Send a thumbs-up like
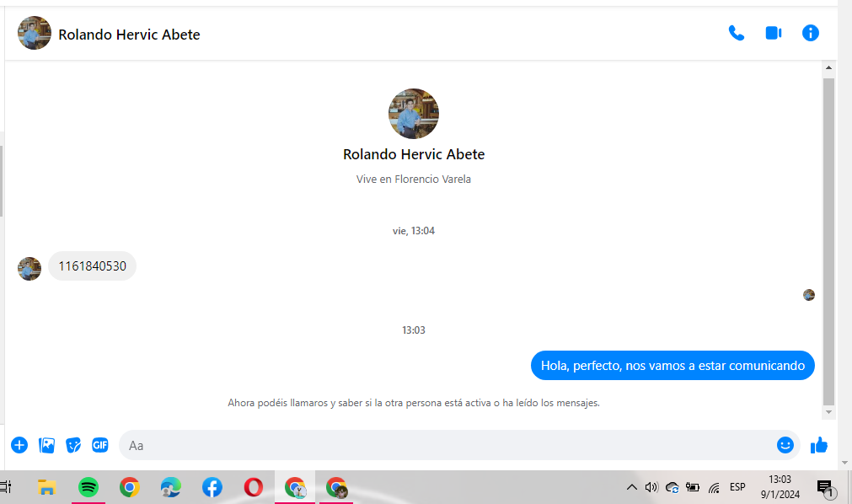The height and width of the screenshot is (504, 852). point(818,445)
